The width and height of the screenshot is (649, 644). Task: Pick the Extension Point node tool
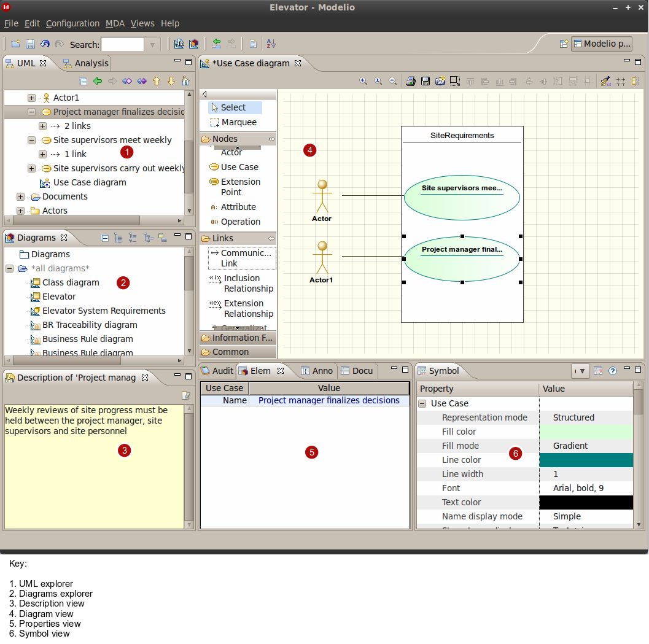click(235, 187)
